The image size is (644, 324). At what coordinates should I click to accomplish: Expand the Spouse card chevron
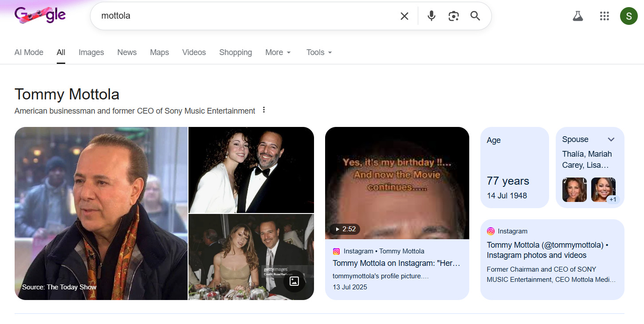coord(611,139)
